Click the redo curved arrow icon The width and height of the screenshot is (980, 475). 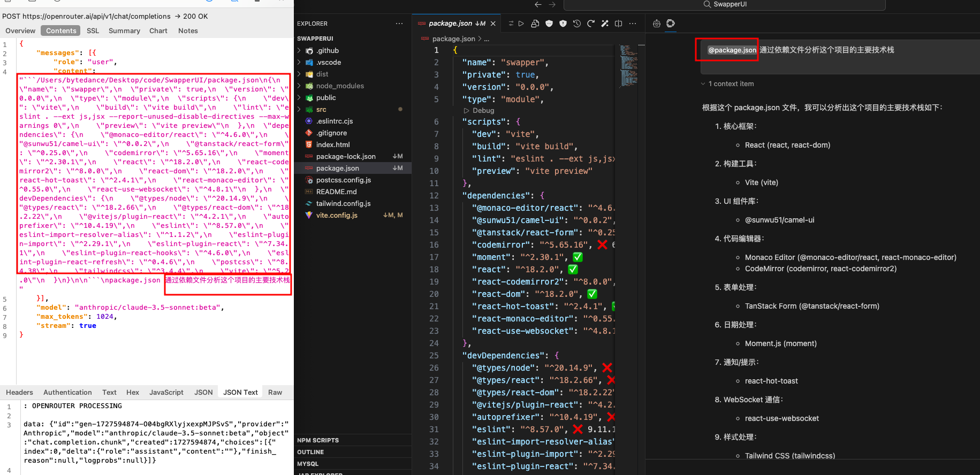[591, 24]
